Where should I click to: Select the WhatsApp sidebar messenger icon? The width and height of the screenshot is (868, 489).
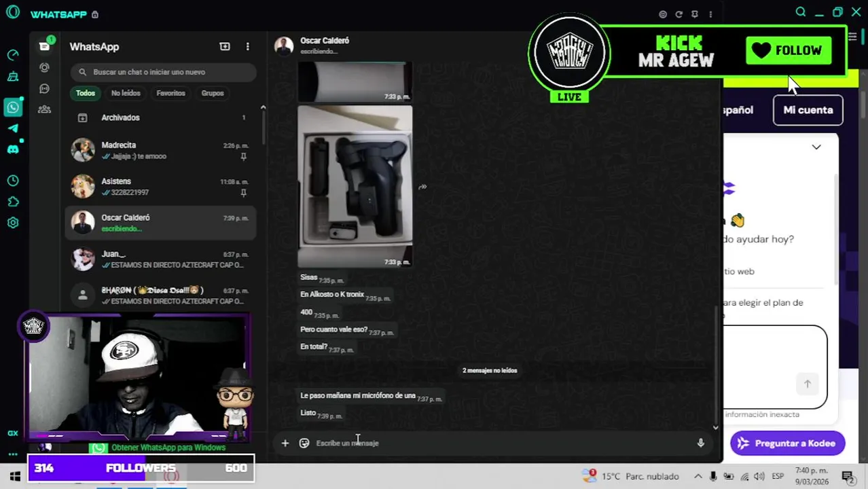point(13,107)
